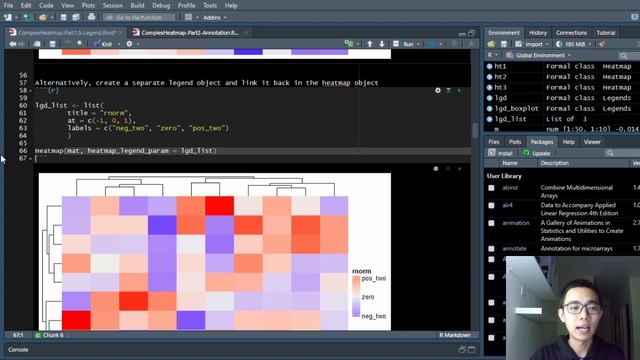Switch to the History tab

538,33
